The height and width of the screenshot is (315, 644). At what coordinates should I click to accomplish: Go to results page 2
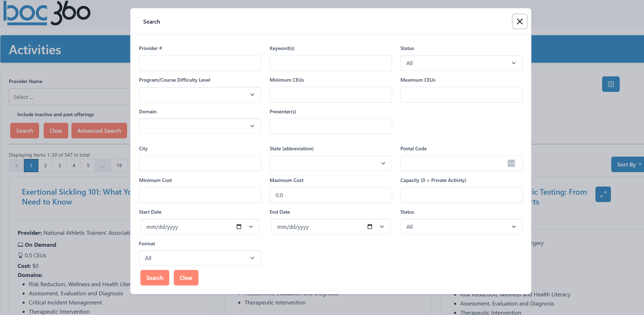(x=45, y=165)
